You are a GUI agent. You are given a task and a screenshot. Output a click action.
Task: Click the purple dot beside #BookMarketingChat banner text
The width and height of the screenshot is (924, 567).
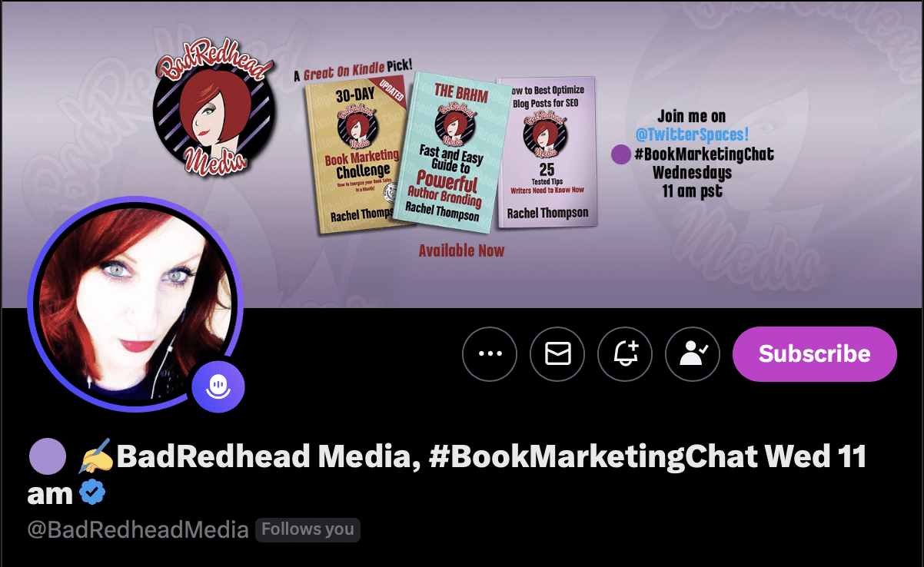[x=621, y=154]
